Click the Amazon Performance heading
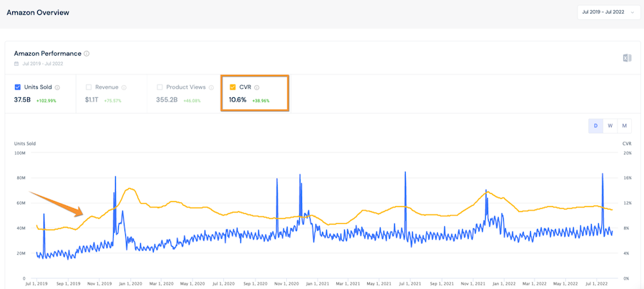The image size is (644, 289). coord(48,54)
